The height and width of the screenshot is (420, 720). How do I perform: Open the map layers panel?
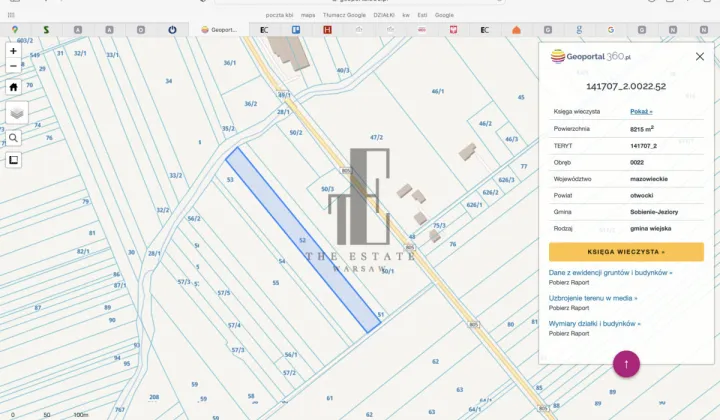click(x=17, y=113)
